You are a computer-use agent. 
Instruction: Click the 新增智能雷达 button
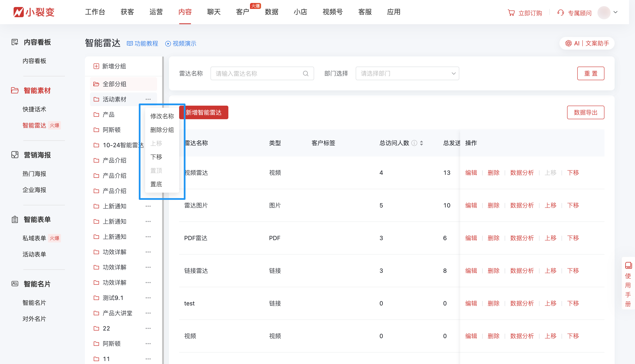coord(204,112)
